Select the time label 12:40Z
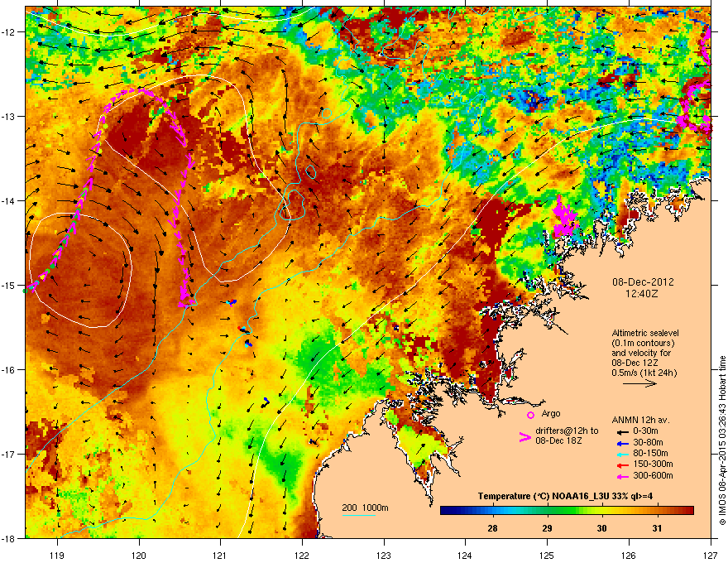Viewport: 728px width, 563px height. coord(642,294)
